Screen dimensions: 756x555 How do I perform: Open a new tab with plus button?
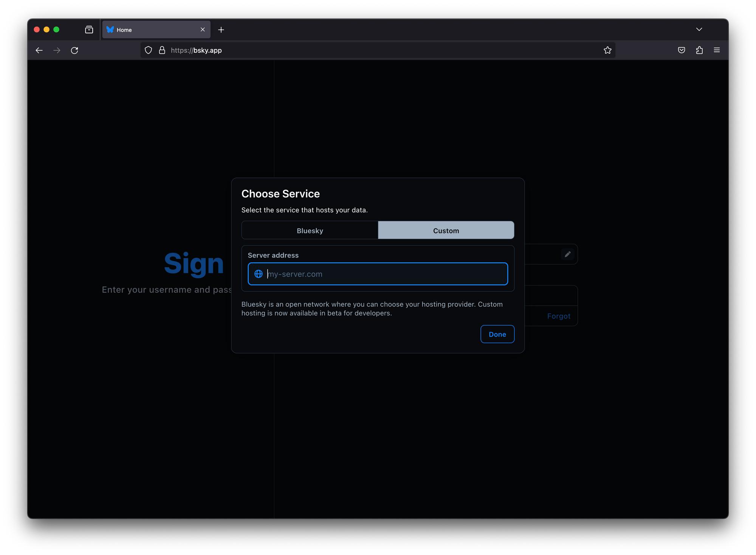tap(221, 29)
